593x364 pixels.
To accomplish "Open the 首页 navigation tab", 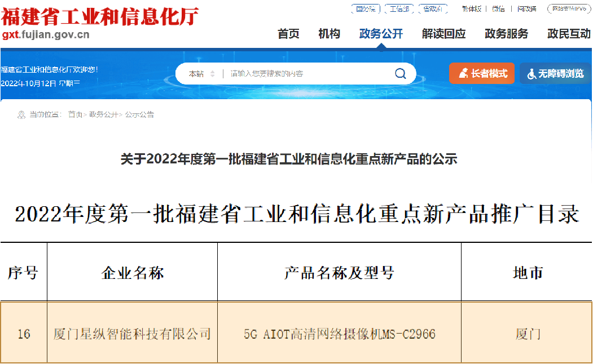I will pos(288,34).
